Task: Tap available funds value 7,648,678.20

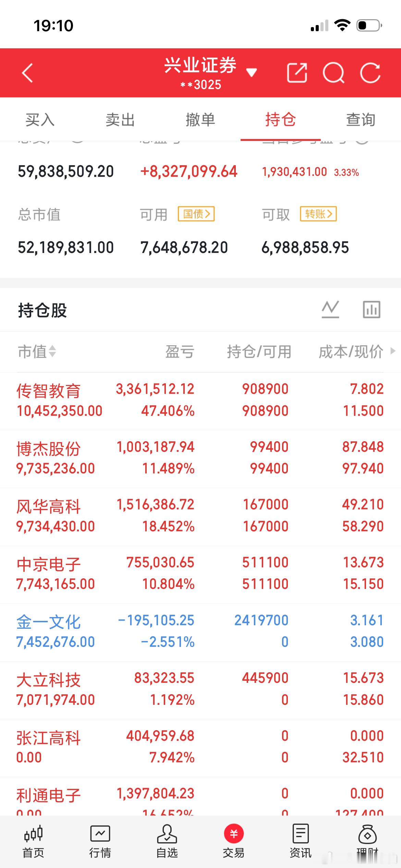Action: pos(184,248)
